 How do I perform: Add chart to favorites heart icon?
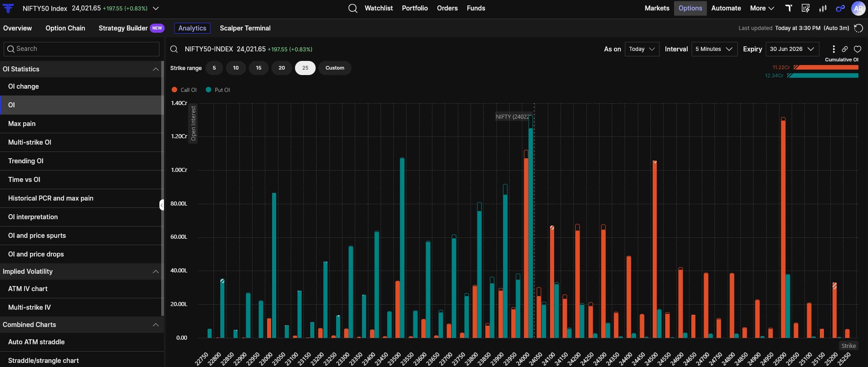858,49
